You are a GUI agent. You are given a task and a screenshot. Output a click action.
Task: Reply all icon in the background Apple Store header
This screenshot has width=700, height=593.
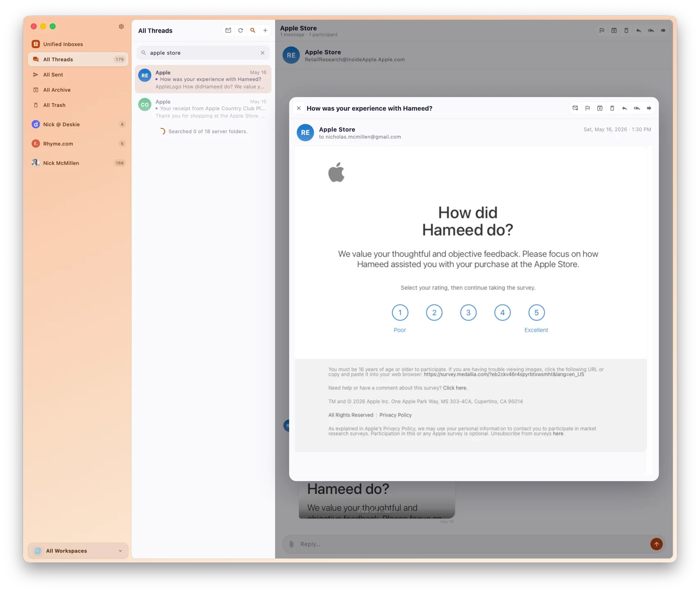(651, 30)
